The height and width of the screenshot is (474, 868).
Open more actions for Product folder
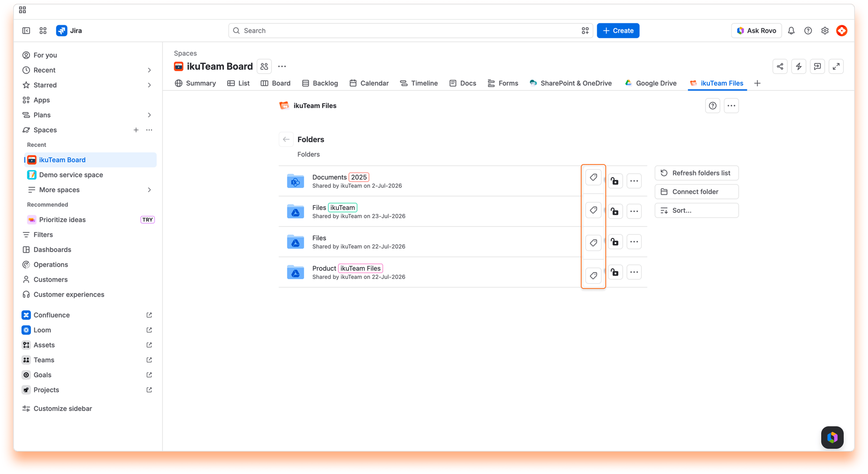[634, 272]
